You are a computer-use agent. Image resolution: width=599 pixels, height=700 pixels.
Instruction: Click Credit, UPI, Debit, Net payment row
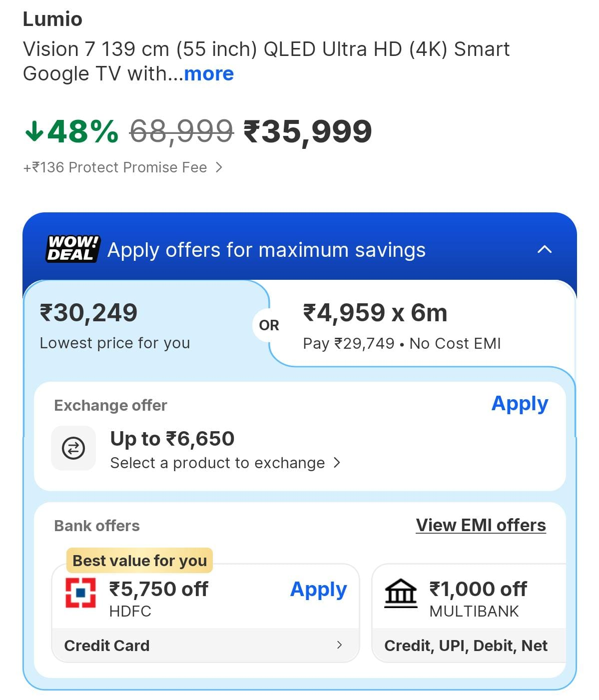[x=466, y=646]
